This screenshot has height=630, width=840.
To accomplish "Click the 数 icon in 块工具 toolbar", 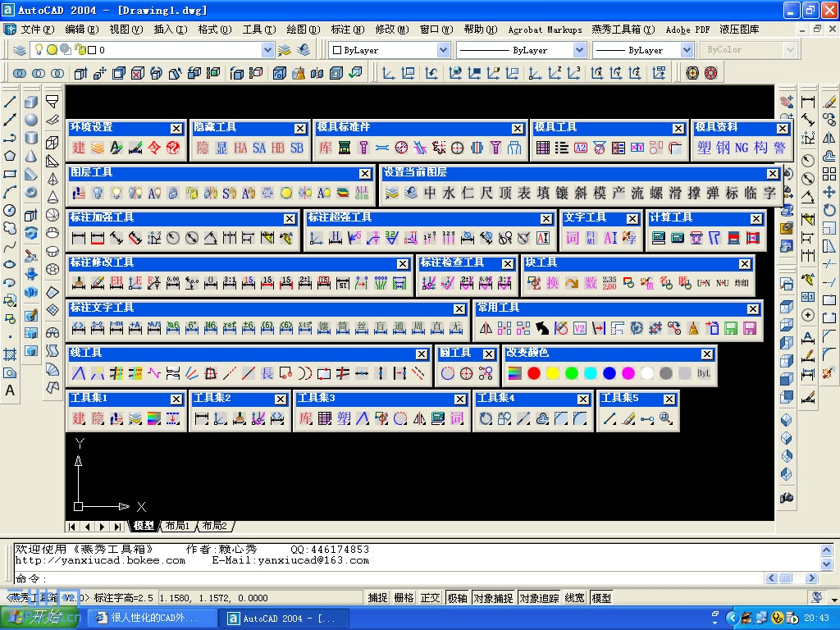I will point(591,283).
